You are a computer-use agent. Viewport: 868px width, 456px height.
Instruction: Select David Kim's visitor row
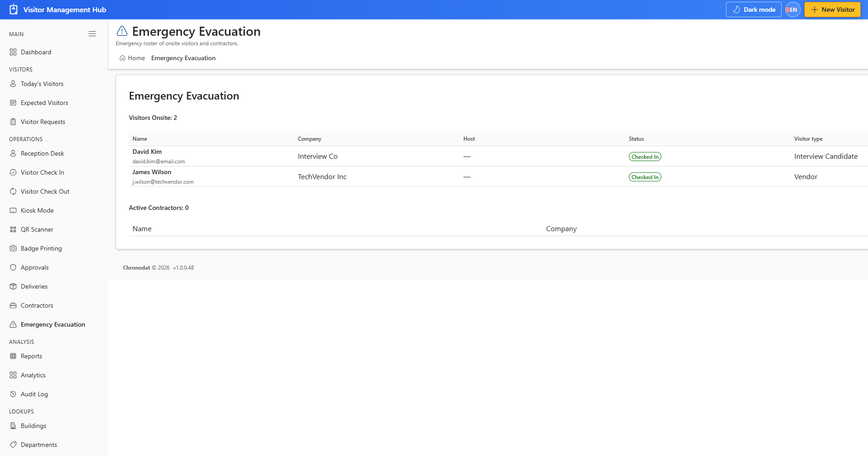point(498,156)
